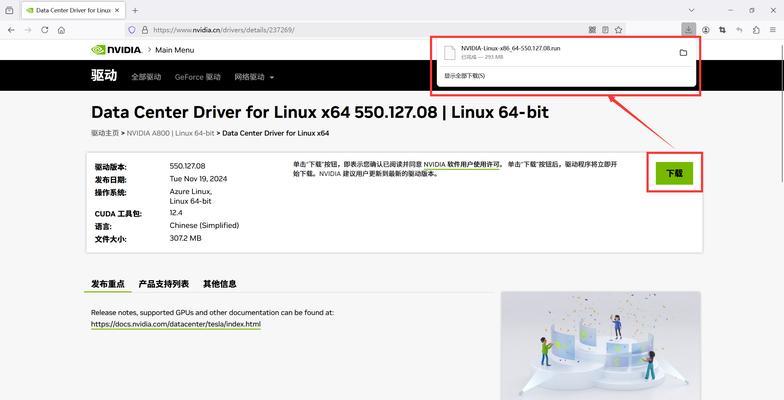Viewport: 784px width, 400px height.
Task: Click the NVIDIA logo
Action: coord(116,50)
